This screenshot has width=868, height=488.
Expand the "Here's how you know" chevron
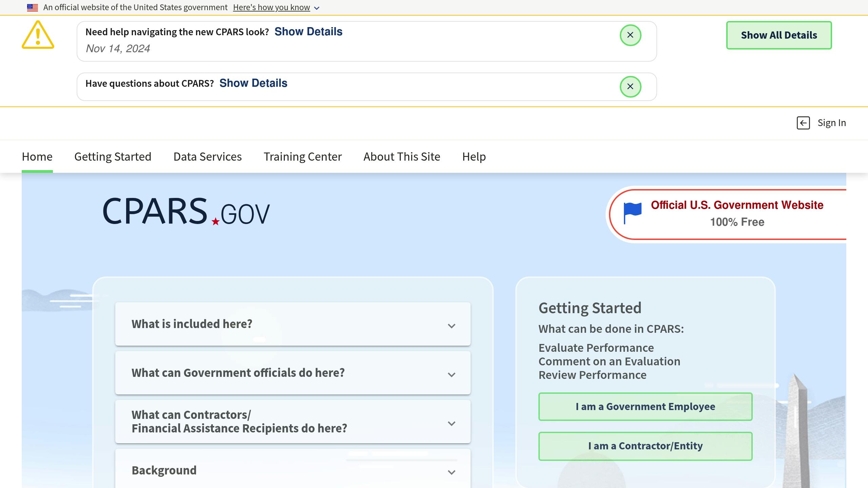(317, 8)
